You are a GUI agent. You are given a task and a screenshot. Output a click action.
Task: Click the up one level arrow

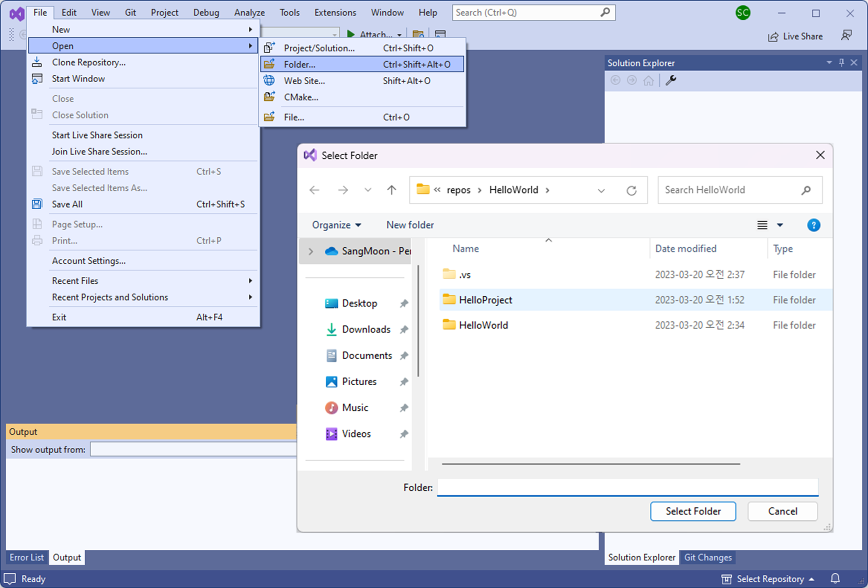(x=392, y=190)
